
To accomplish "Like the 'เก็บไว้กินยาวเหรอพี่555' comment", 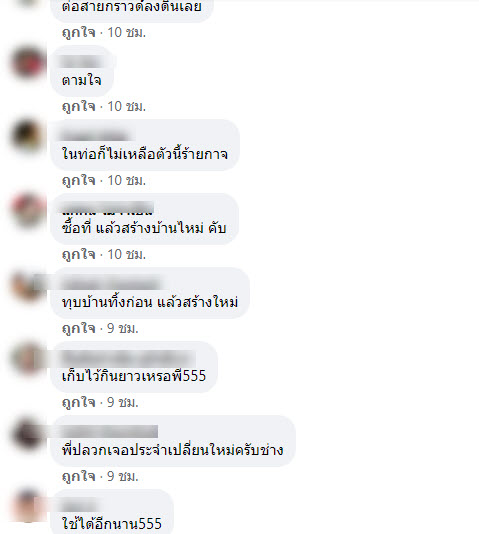I will [x=79, y=402].
